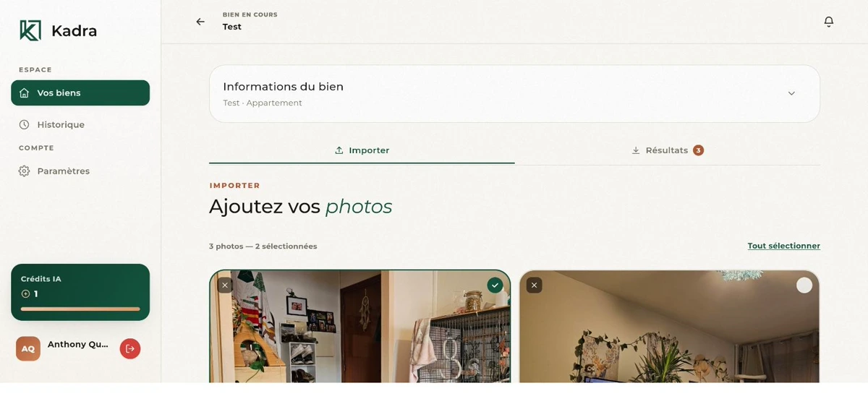Open Vos biens section
The width and height of the screenshot is (868, 417).
click(80, 93)
